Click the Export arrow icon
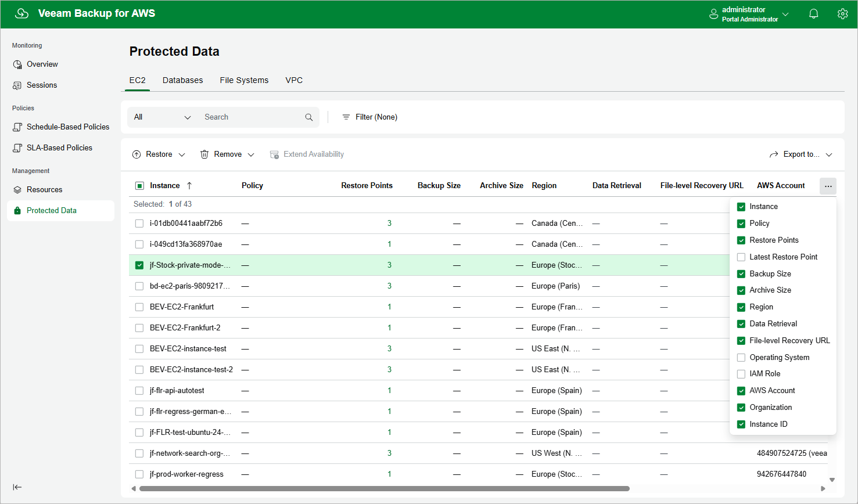 774,154
